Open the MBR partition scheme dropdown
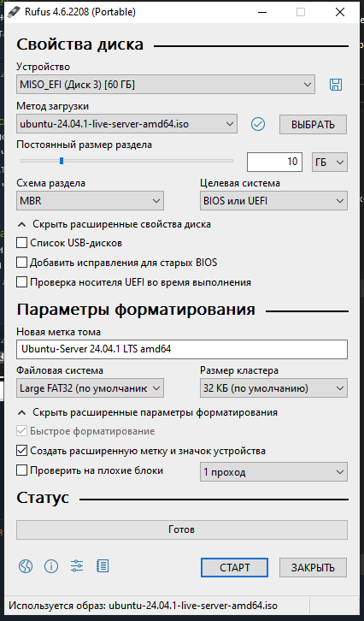 pyautogui.click(x=91, y=201)
